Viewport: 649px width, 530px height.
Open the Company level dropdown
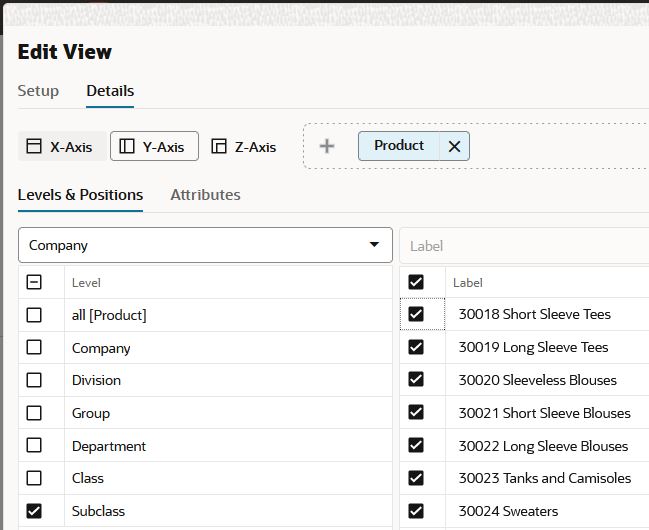[x=205, y=245]
